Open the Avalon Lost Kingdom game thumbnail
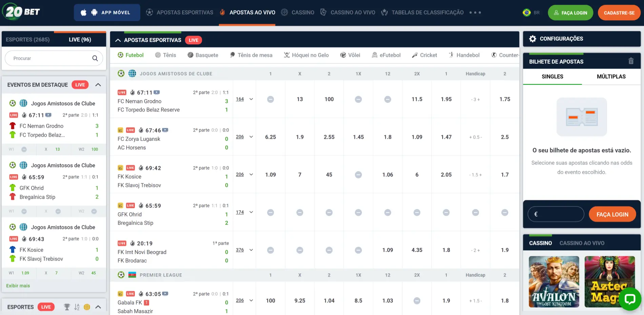This screenshot has width=644, height=315. [554, 281]
